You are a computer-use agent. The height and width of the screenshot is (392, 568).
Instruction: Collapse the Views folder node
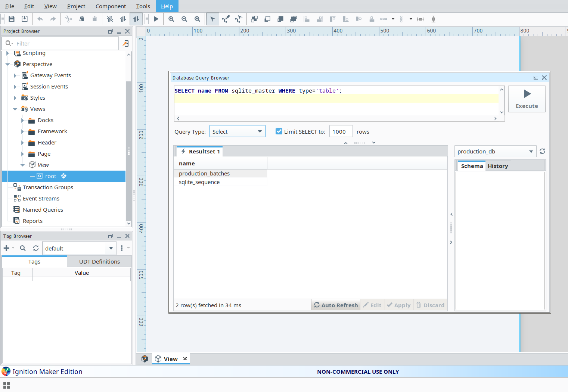click(x=15, y=109)
